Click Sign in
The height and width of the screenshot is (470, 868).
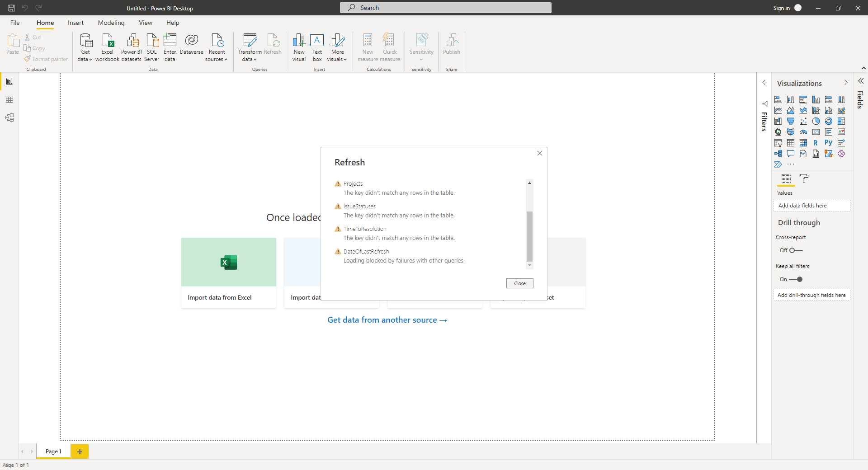coord(781,8)
